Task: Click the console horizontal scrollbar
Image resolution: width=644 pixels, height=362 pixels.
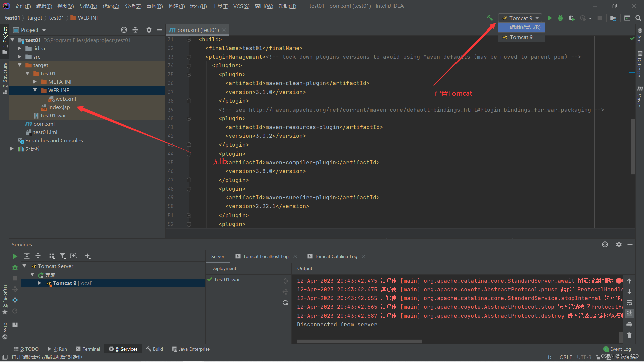Action: click(x=359, y=341)
